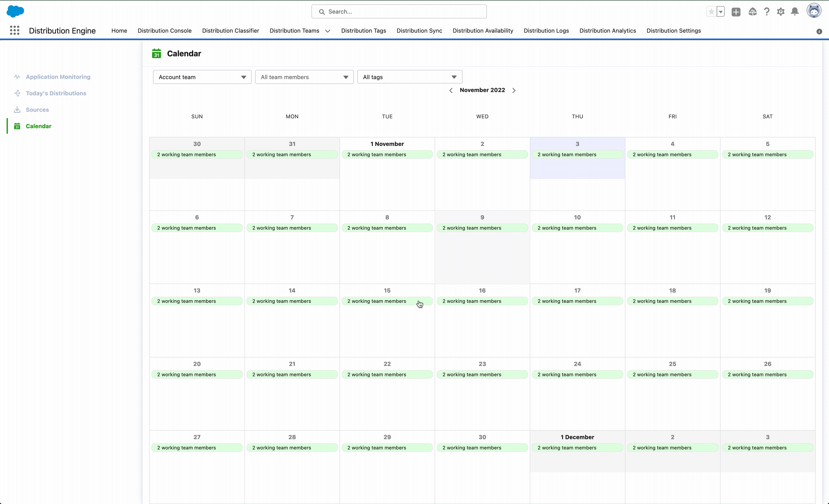The image size is (829, 504).
Task: Open the Distribution Classifier tab
Action: [x=230, y=31]
